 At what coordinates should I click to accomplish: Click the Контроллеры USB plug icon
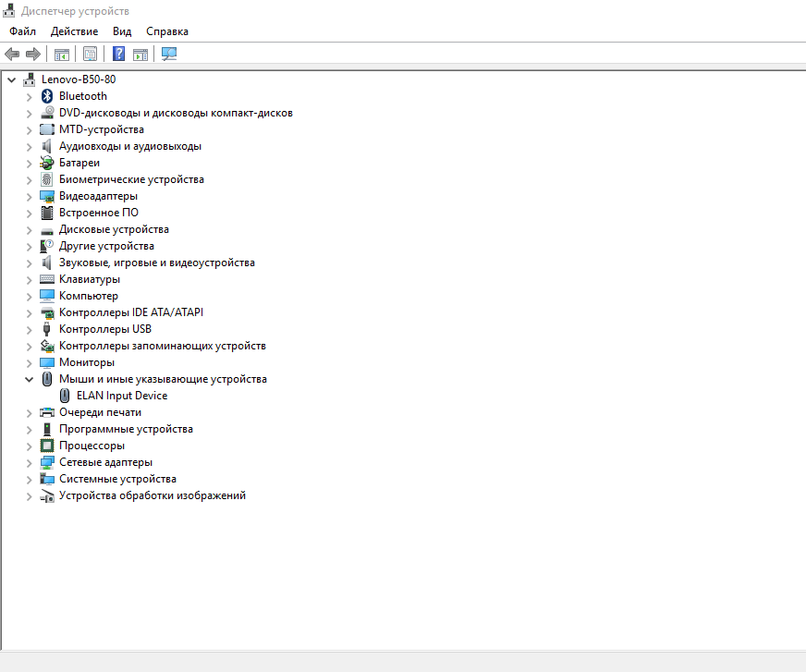47,329
